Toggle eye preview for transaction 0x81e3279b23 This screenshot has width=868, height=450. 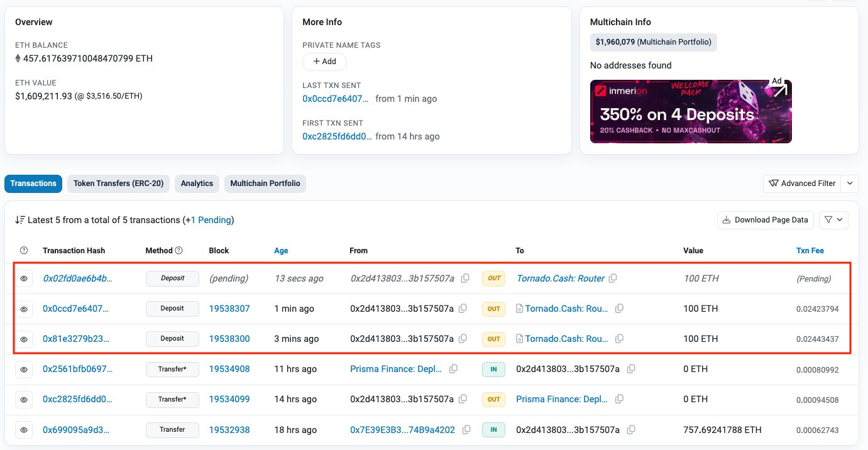point(24,339)
